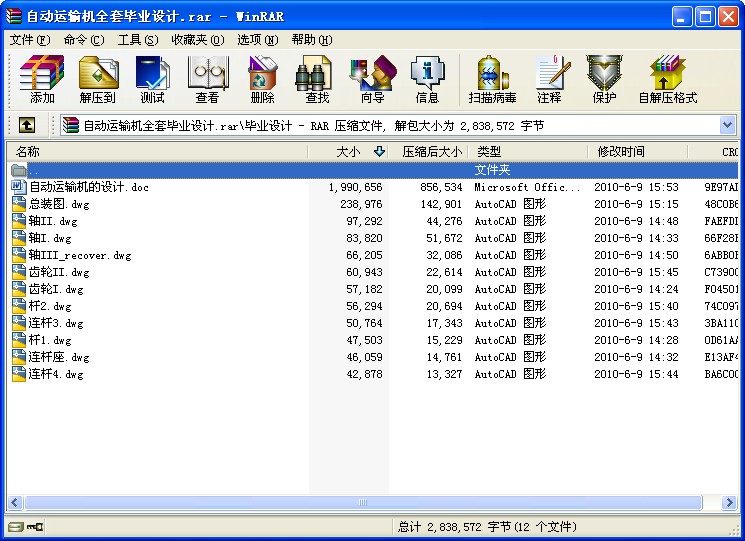Open the 工具(S) menu
Image resolution: width=745 pixels, height=541 pixels.
tap(137, 40)
